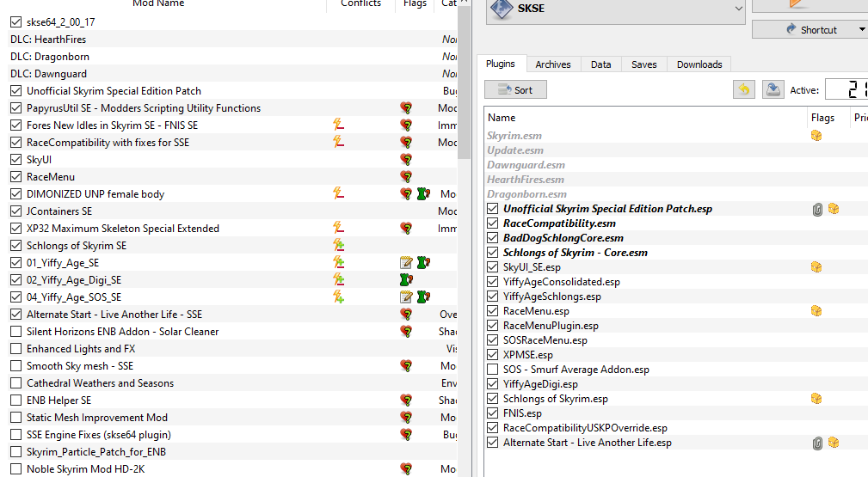Screen dimensions: 868x477
Task: Select RaceCompatibilityUSKPOverride.esp plugin name
Action: click(585, 428)
